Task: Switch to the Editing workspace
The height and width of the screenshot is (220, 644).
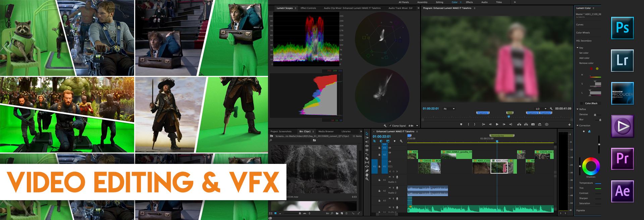Action: click(439, 2)
